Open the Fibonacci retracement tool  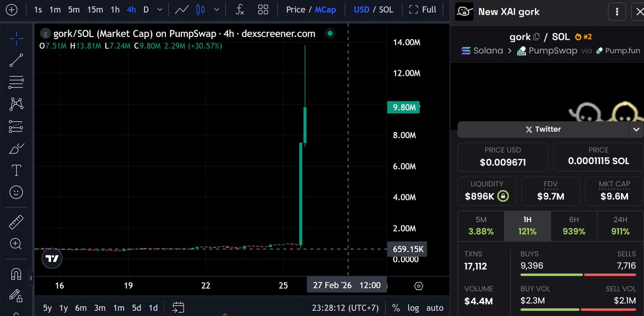(x=16, y=82)
